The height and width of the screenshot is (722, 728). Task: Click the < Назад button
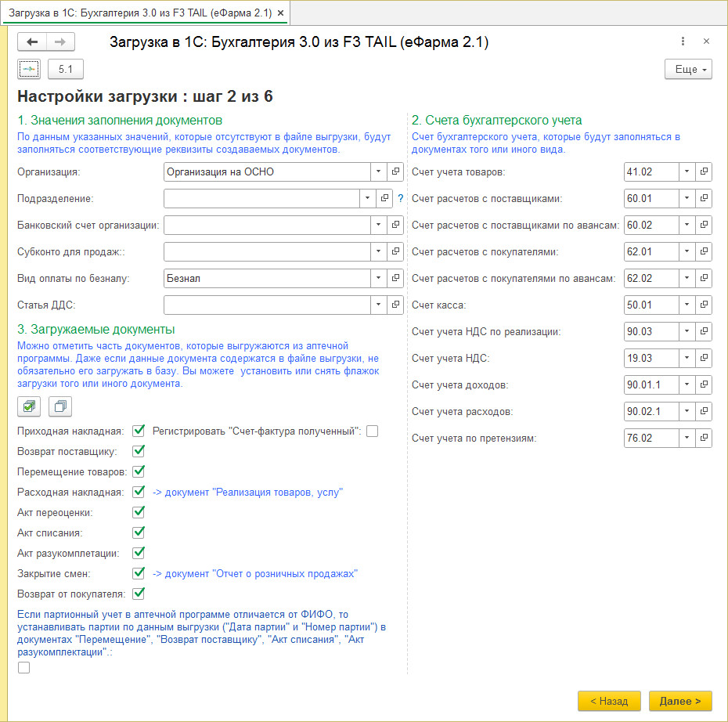[609, 701]
